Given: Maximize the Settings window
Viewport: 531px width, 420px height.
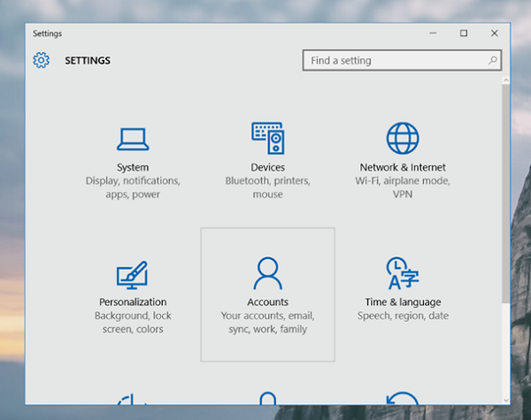Looking at the screenshot, I should (463, 33).
